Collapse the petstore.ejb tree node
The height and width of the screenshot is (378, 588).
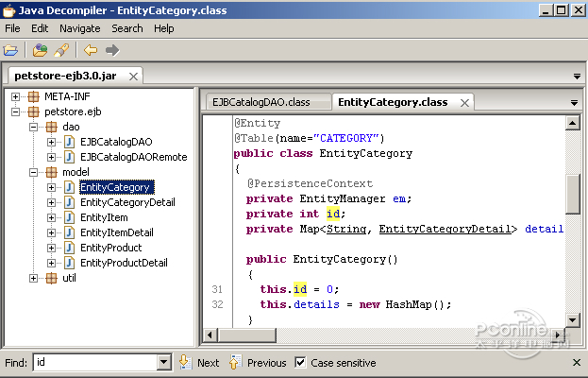click(x=15, y=112)
